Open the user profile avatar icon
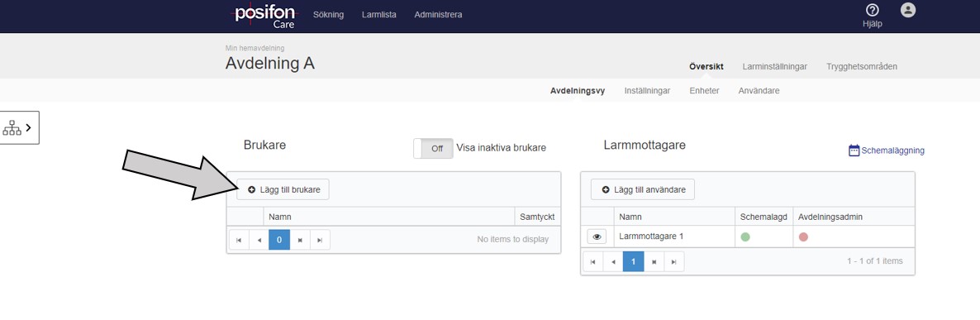980x320 pixels. pos(907,10)
